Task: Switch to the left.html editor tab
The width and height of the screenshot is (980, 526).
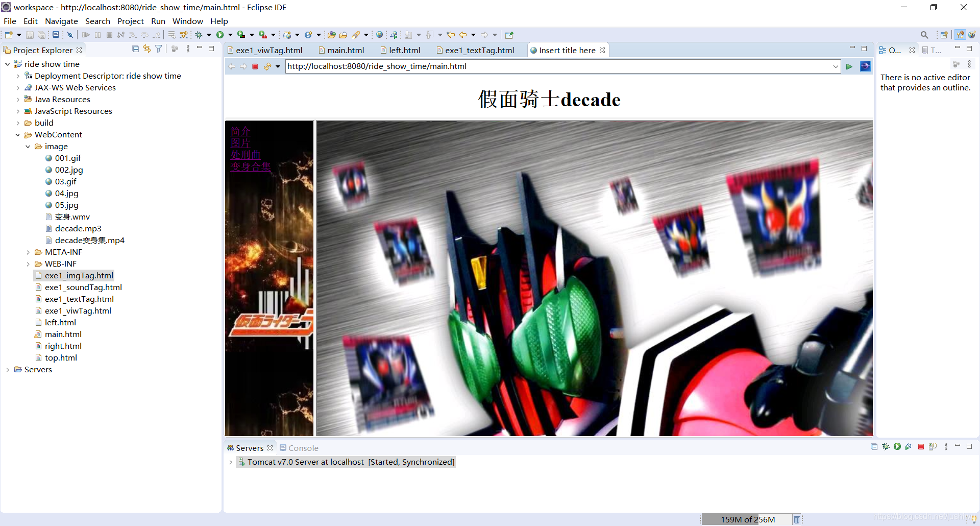Action: [401, 50]
